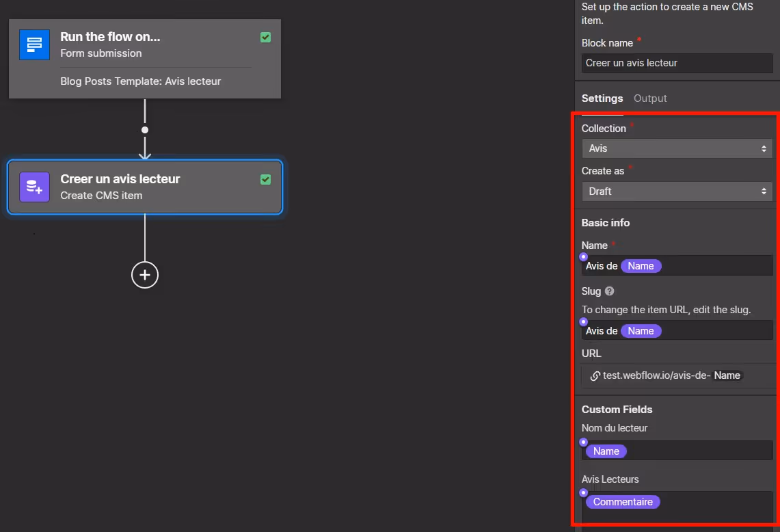Click the Slug help question mark icon
Viewport: 780px width, 532px height.
(609, 291)
